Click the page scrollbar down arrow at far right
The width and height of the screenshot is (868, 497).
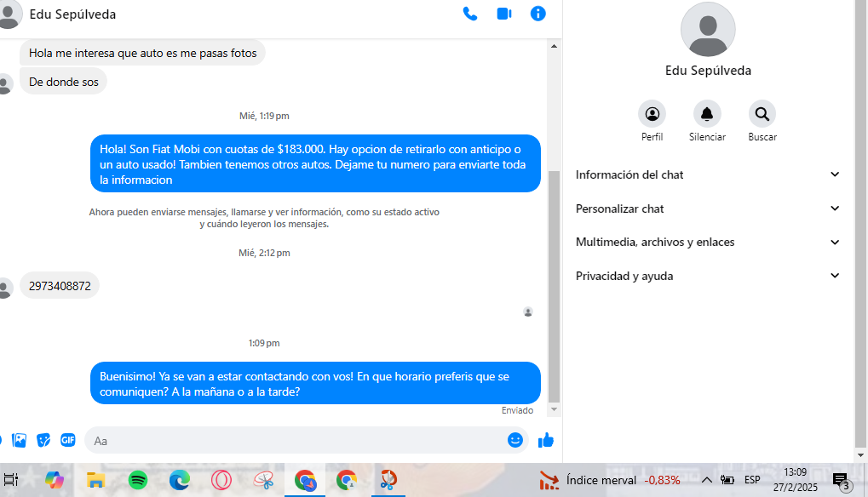point(860,455)
